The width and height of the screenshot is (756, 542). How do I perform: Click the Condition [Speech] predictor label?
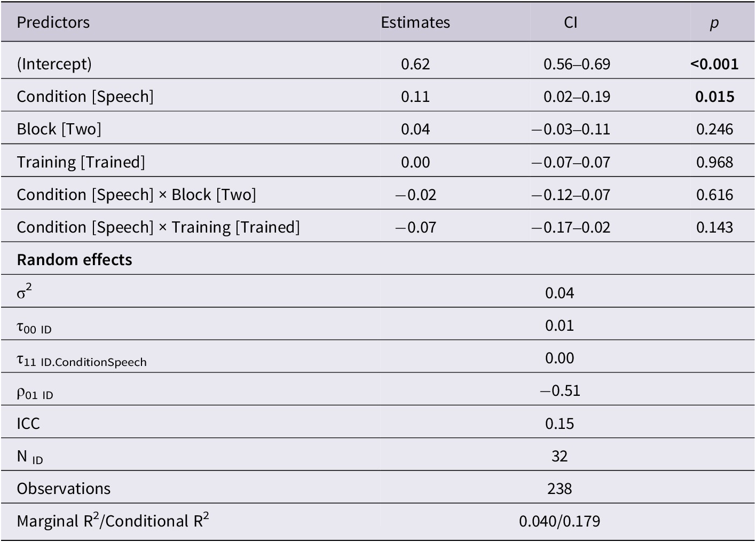85,97
